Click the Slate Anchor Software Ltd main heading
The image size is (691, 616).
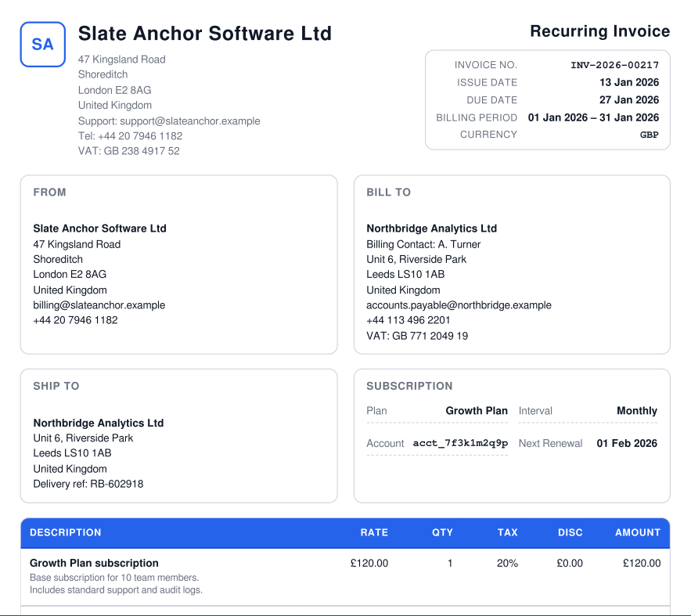pyautogui.click(x=205, y=34)
